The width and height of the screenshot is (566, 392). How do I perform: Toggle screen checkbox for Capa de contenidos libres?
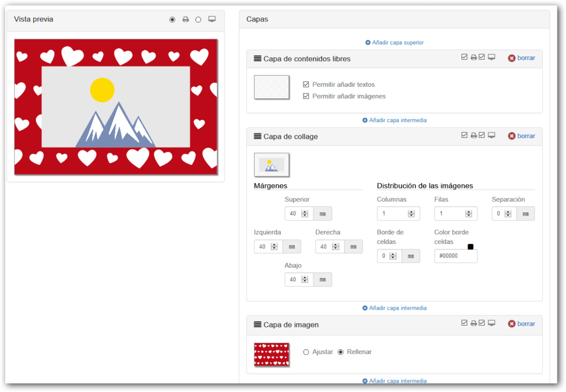[x=481, y=57]
